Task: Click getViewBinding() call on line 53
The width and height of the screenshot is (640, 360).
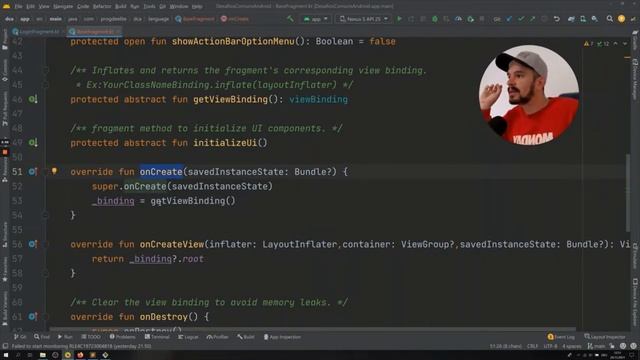Action: pyautogui.click(x=193, y=201)
